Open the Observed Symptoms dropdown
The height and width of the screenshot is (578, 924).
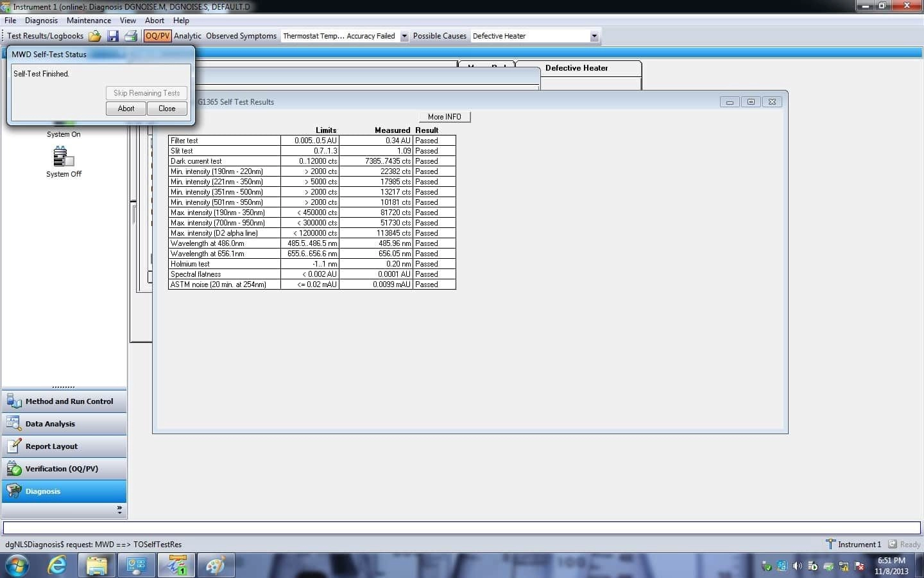coord(404,36)
